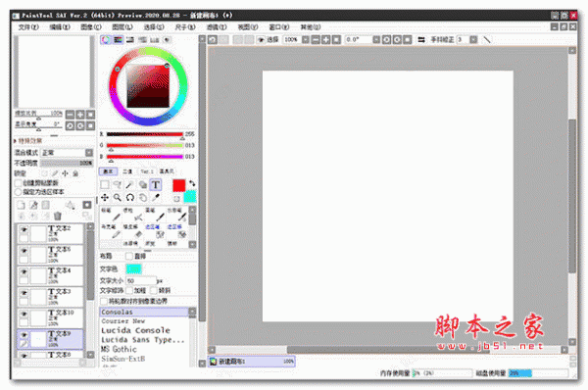Image resolution: width=588 pixels, height=390 pixels.
Task: Select the 文本3 layer
Action: pyautogui.click(x=50, y=297)
